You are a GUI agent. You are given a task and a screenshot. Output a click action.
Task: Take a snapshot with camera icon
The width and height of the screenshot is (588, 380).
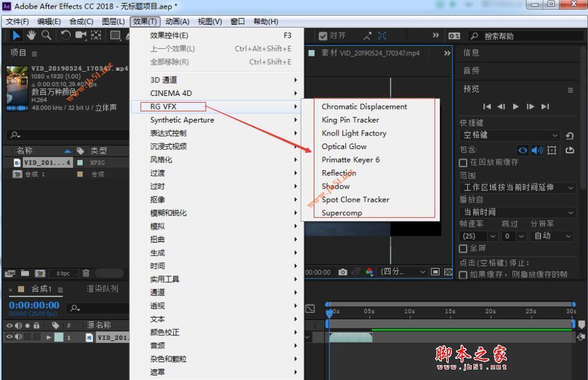(343, 272)
